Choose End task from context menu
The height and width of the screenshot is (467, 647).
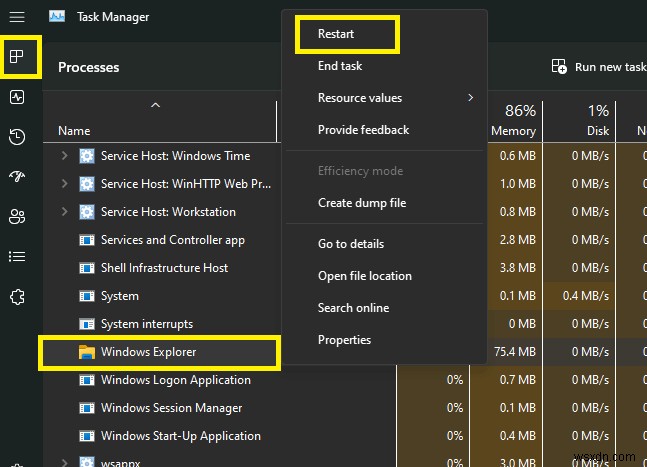click(340, 66)
